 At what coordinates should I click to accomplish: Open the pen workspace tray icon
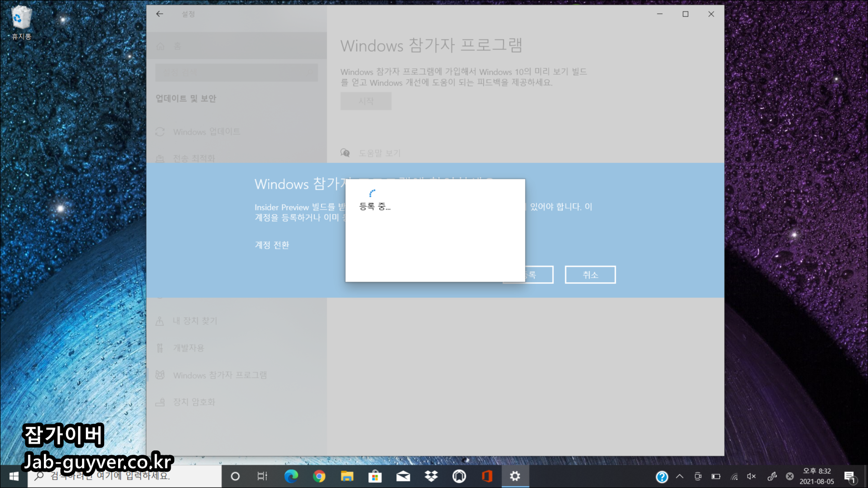click(x=772, y=476)
